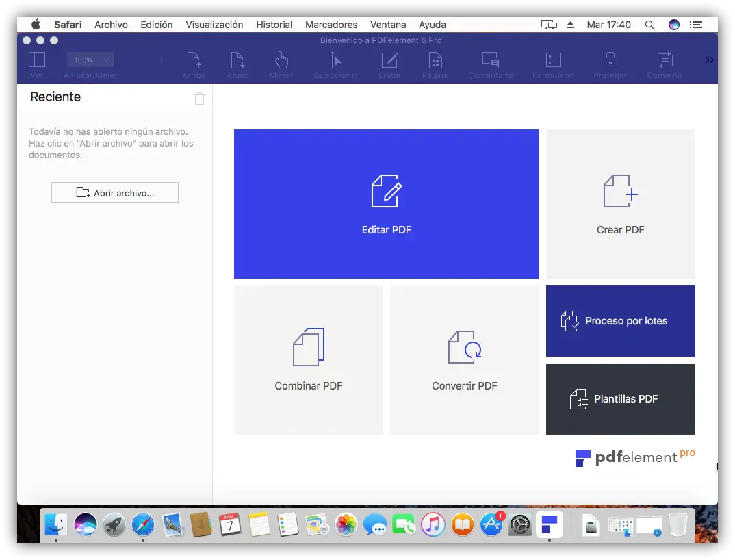Open the Archivo menu

pos(111,25)
